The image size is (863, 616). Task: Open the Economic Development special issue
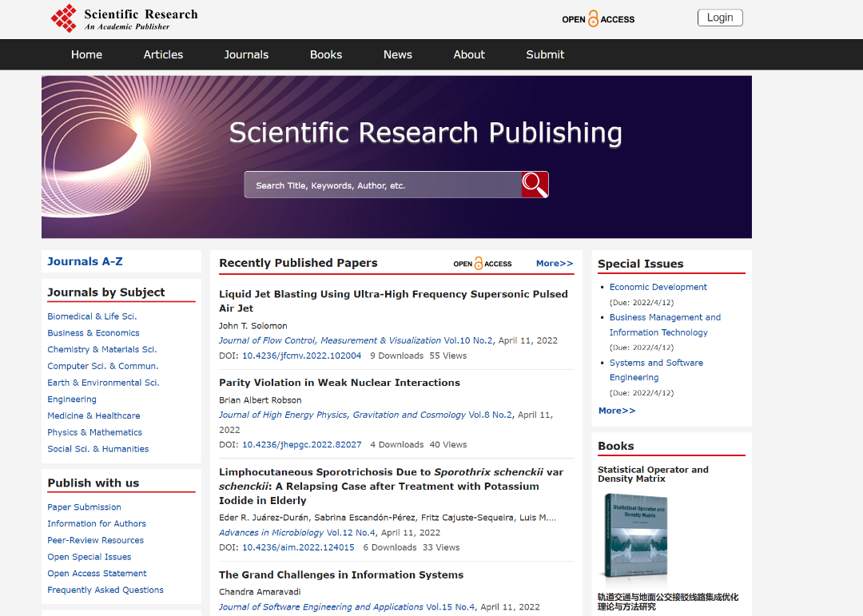coord(658,288)
